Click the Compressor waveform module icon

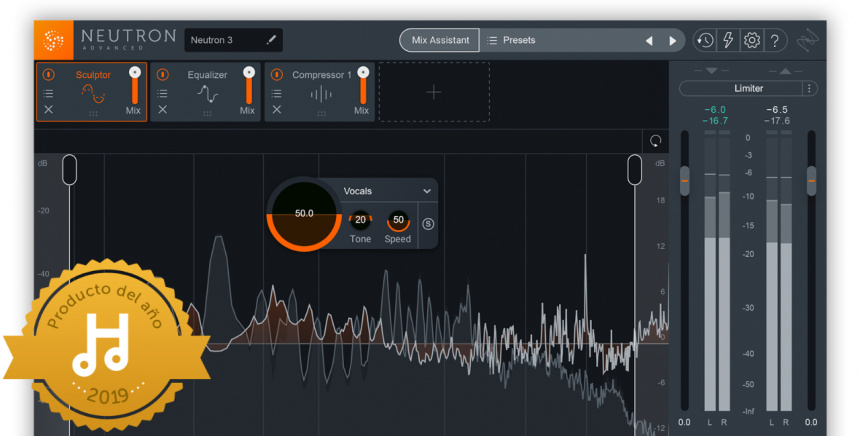[321, 94]
